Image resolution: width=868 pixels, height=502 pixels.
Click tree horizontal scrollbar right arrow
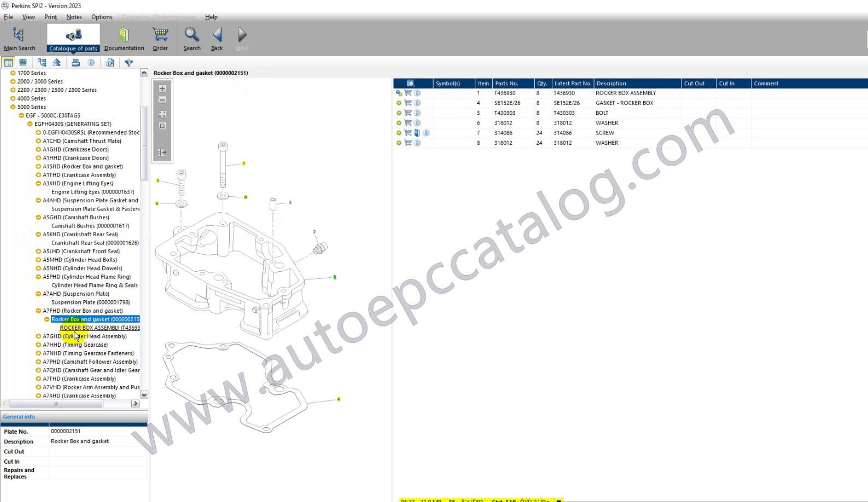(x=136, y=404)
